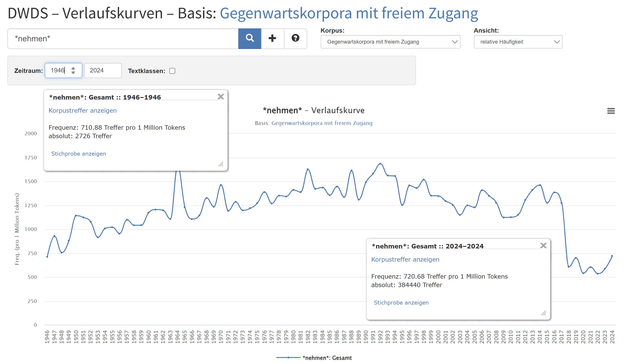The height and width of the screenshot is (364, 627).
Task: Increase start year with stepper up arrow
Action: point(73,68)
